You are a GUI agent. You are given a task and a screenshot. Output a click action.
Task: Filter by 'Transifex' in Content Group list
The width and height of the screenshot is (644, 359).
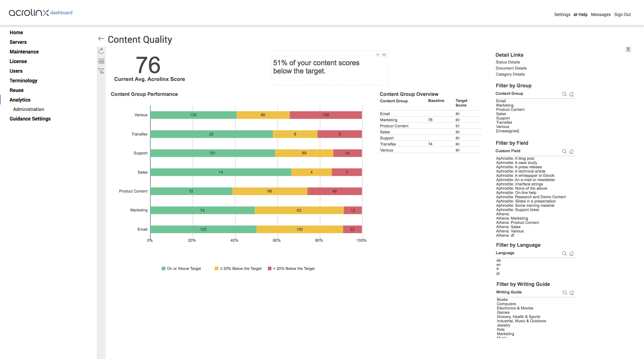tap(504, 122)
